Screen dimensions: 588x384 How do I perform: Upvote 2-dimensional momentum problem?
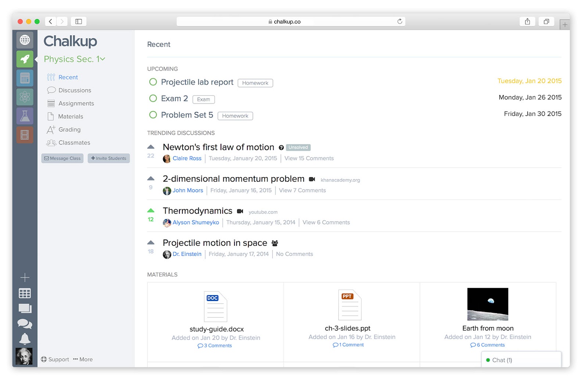coord(151,179)
